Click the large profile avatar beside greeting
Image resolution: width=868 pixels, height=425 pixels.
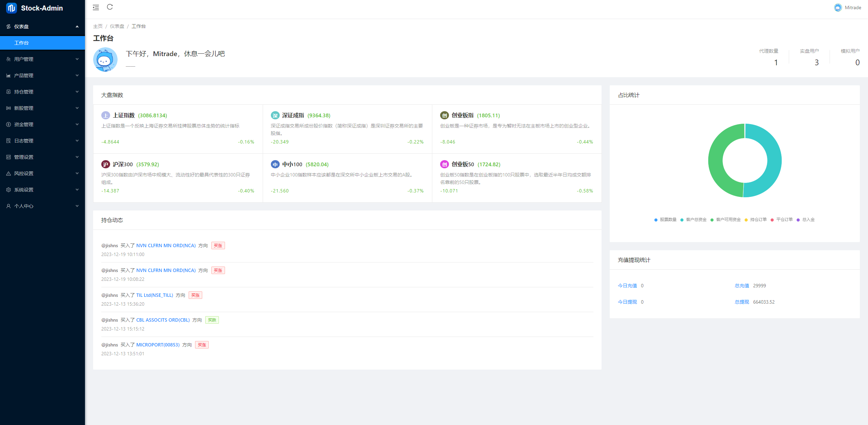(105, 60)
